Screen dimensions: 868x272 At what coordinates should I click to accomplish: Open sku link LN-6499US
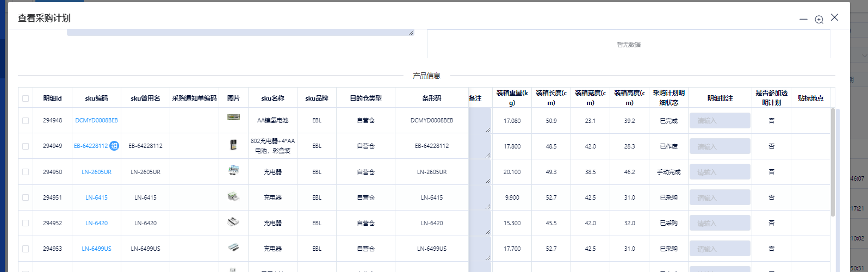(x=96, y=249)
